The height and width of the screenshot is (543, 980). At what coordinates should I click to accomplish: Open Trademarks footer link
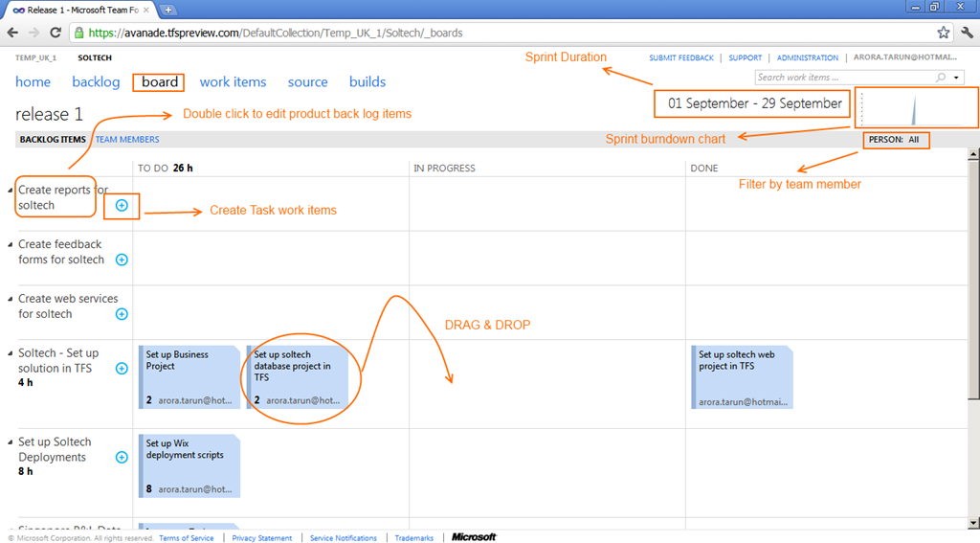[413, 538]
